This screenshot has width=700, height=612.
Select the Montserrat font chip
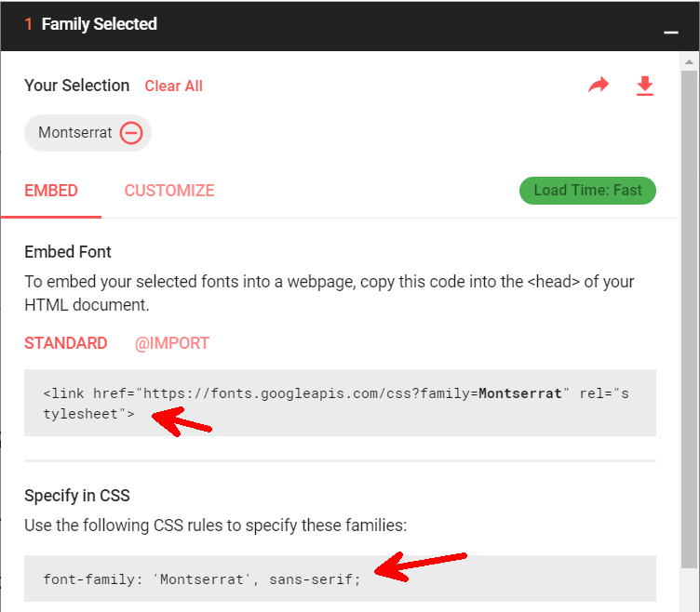tap(74, 133)
